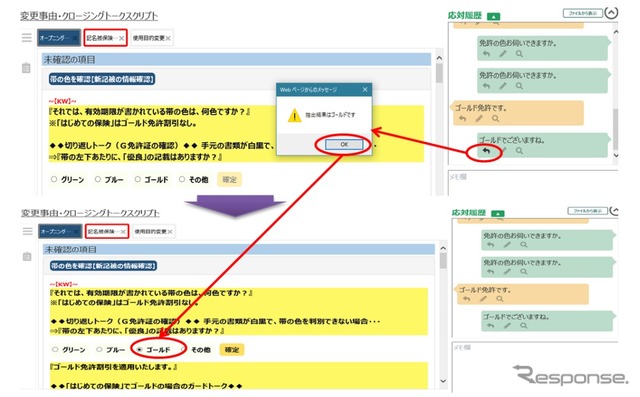
Task: Click ファイルから表示 button in lower history
Action: 587,211
